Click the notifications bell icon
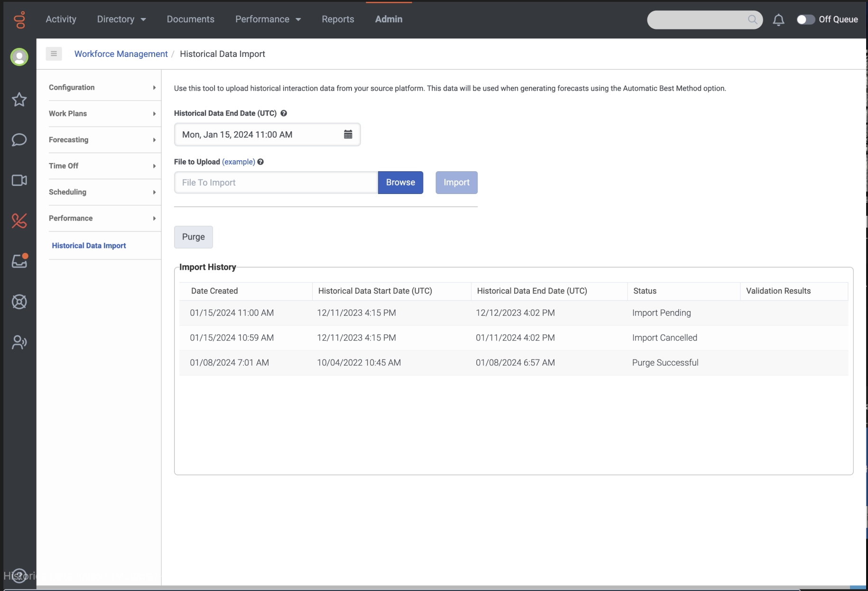868x591 pixels. pos(778,19)
